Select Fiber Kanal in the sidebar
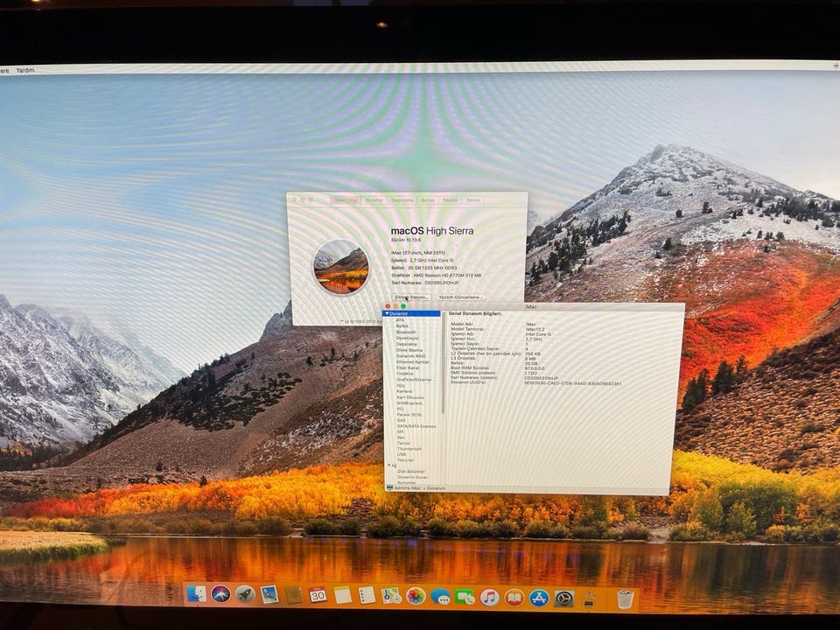This screenshot has height=630, width=840. pyautogui.click(x=408, y=368)
